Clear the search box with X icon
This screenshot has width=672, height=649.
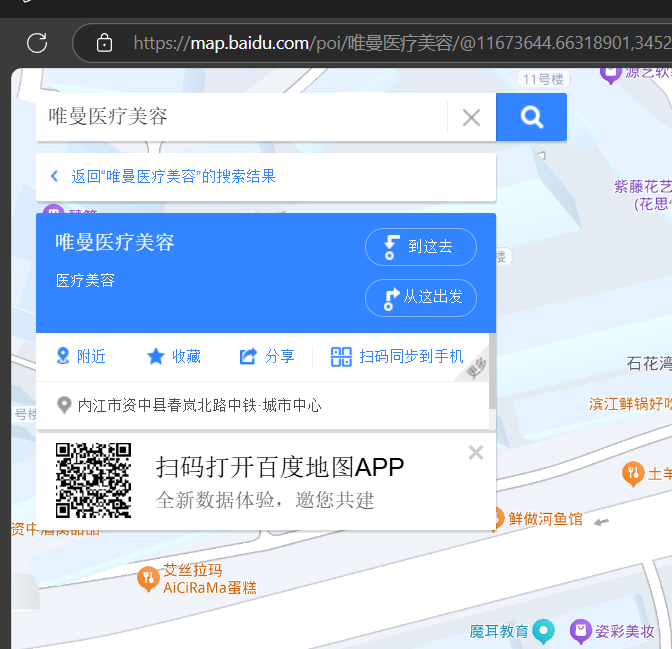(471, 117)
